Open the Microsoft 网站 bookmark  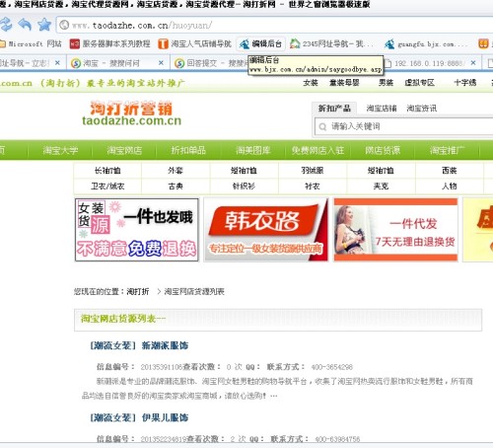coord(31,43)
